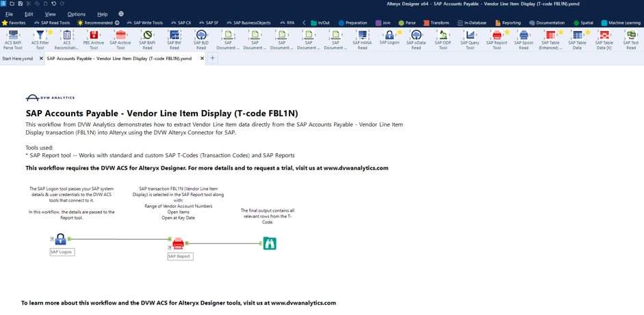Pick the SAP Report Tool in palette
This screenshot has width=644, height=315.
[497, 35]
